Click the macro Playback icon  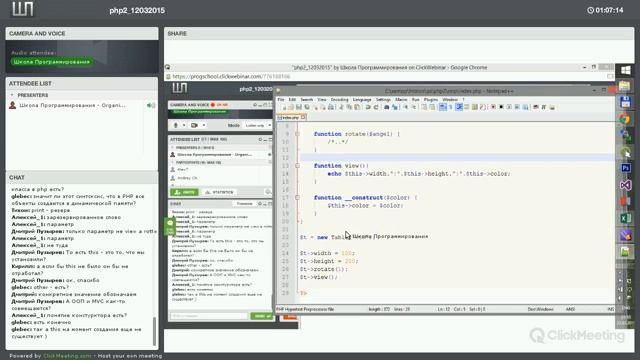(x=509, y=107)
